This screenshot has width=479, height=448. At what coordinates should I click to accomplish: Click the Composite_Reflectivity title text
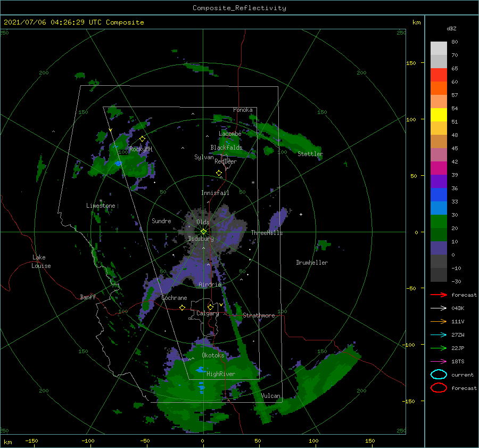239,8
